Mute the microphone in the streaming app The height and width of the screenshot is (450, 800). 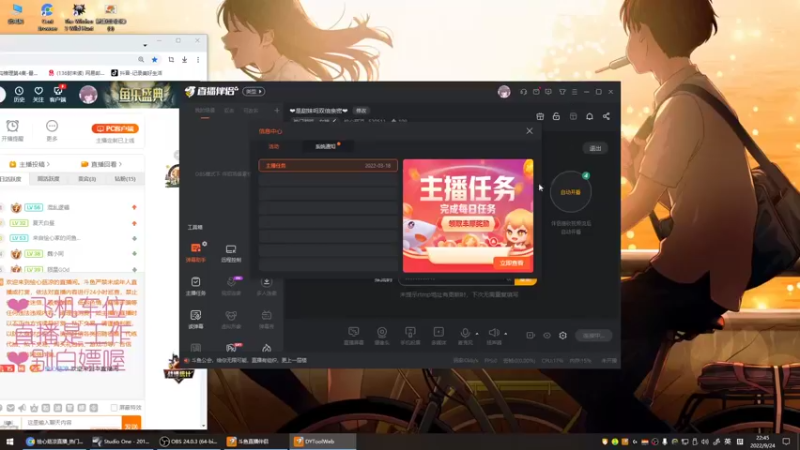[465, 334]
